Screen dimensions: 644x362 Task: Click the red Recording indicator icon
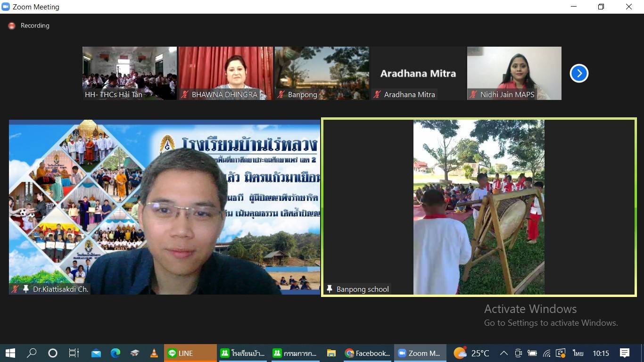12,26
